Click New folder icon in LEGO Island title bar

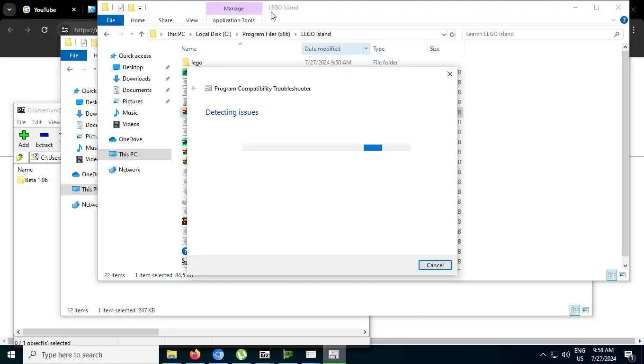tap(131, 8)
